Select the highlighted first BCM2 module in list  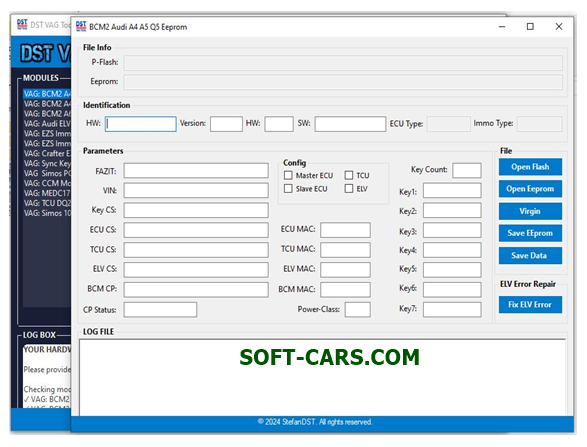point(47,94)
